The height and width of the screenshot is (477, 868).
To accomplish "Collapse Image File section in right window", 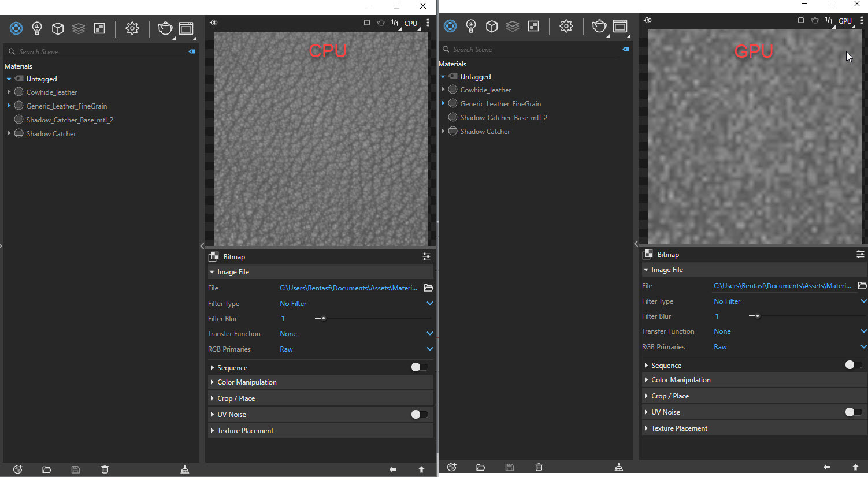I will click(x=754, y=270).
